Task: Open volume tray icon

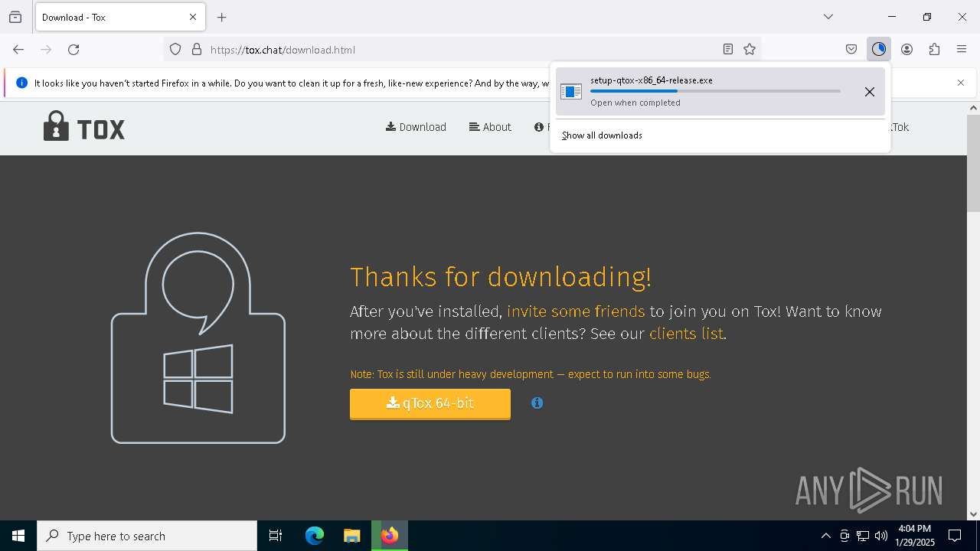Action: [881, 536]
